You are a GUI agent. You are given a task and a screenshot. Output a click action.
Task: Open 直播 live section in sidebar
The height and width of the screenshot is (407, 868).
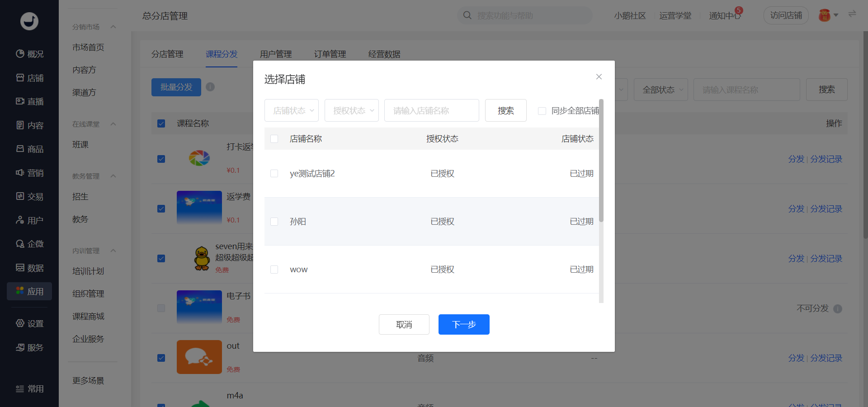29,101
